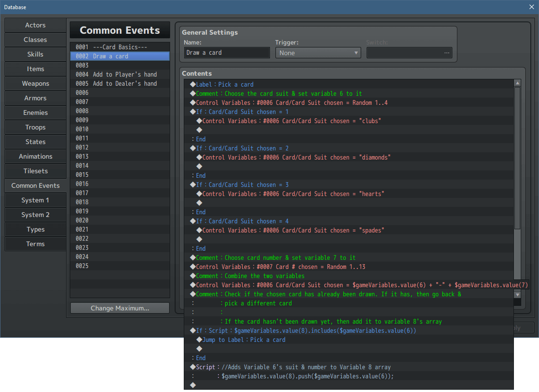Open the Tilesets tab
Image resolution: width=539 pixels, height=392 pixels.
(x=35, y=171)
